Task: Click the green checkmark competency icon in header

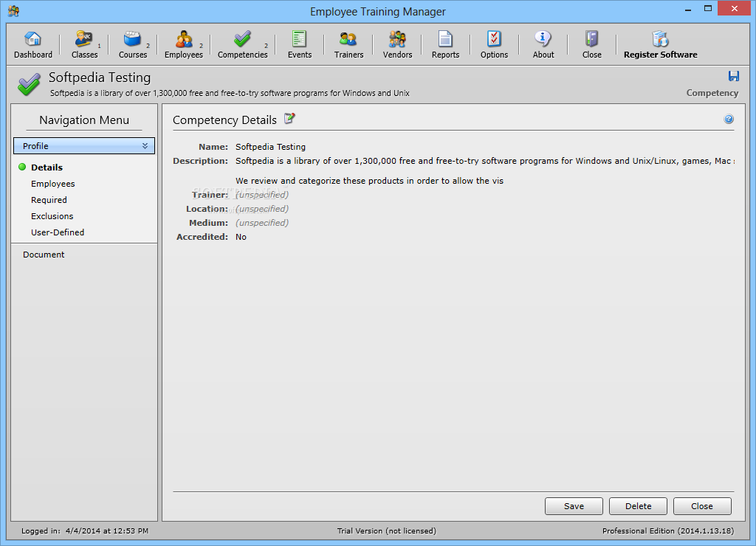Action: pos(29,84)
